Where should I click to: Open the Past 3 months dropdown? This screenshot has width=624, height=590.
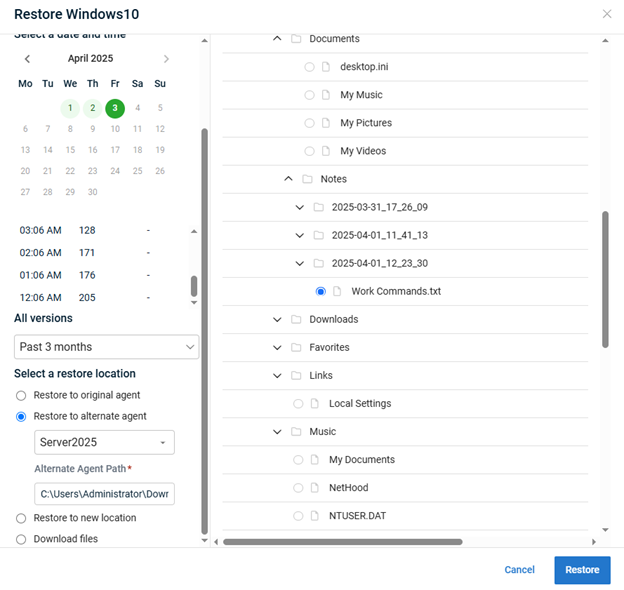[106, 347]
